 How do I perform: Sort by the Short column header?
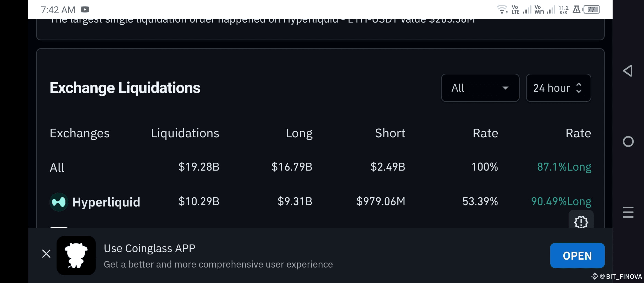click(x=390, y=133)
